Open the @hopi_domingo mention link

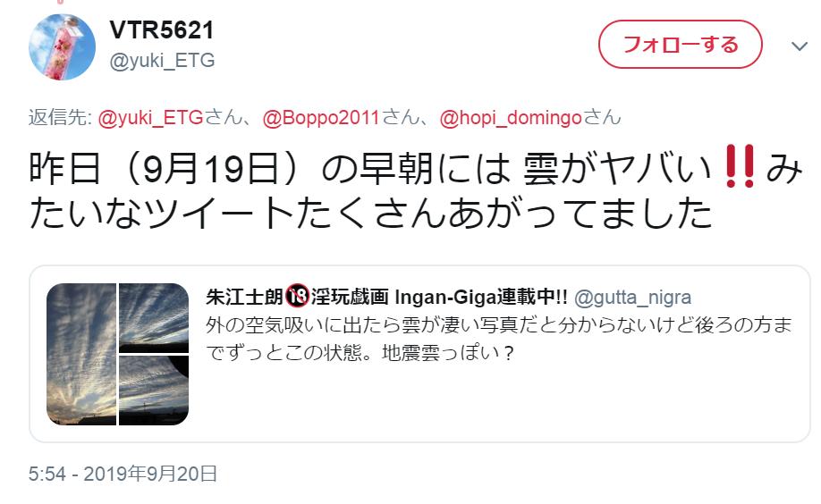click(x=511, y=117)
